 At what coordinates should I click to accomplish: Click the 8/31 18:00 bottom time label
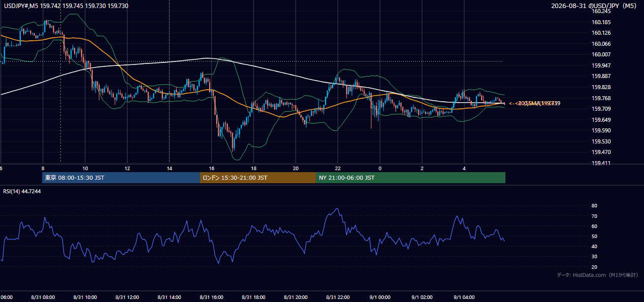[253, 297]
